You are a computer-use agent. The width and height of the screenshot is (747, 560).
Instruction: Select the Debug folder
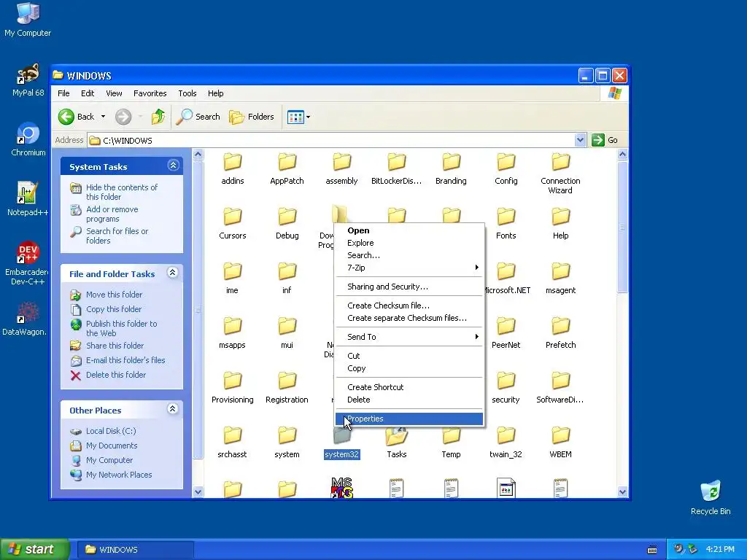tap(287, 224)
